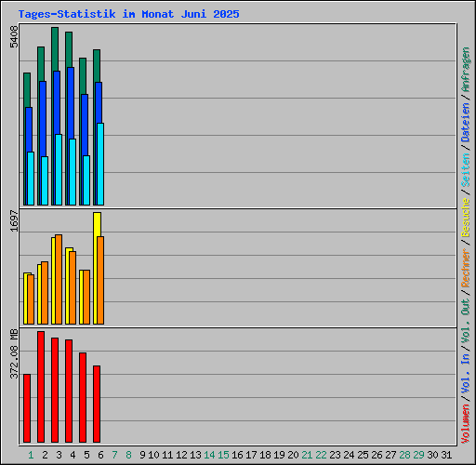Click the cyan Seiten bar for day 6

tap(100, 164)
